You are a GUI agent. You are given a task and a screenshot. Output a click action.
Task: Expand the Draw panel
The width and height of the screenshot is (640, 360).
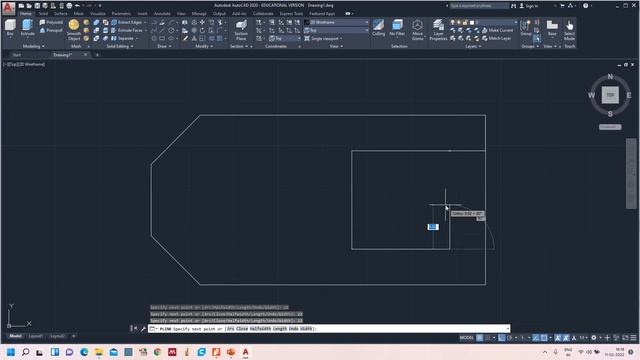click(x=164, y=46)
